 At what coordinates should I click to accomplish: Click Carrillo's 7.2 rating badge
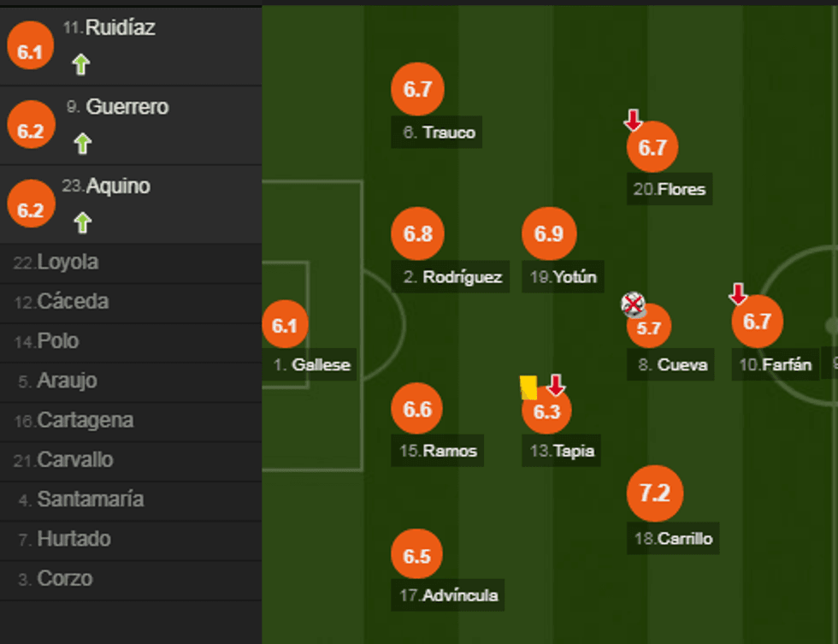[655, 493]
